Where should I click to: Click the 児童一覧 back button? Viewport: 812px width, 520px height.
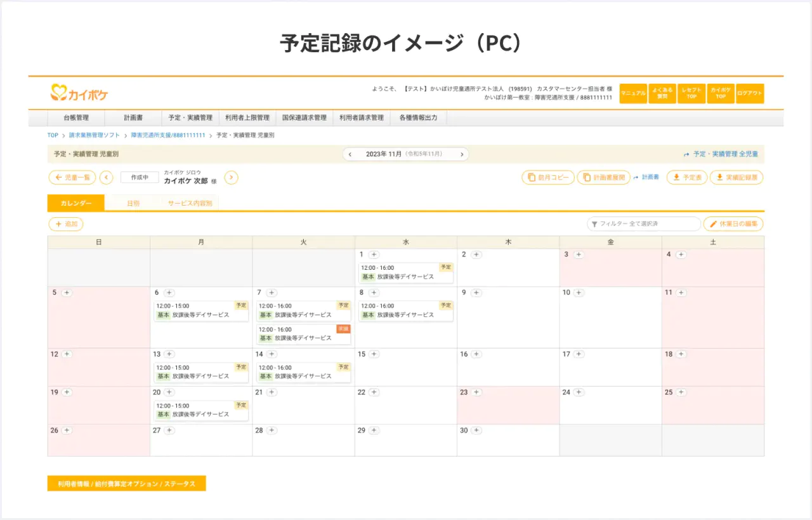(x=72, y=178)
